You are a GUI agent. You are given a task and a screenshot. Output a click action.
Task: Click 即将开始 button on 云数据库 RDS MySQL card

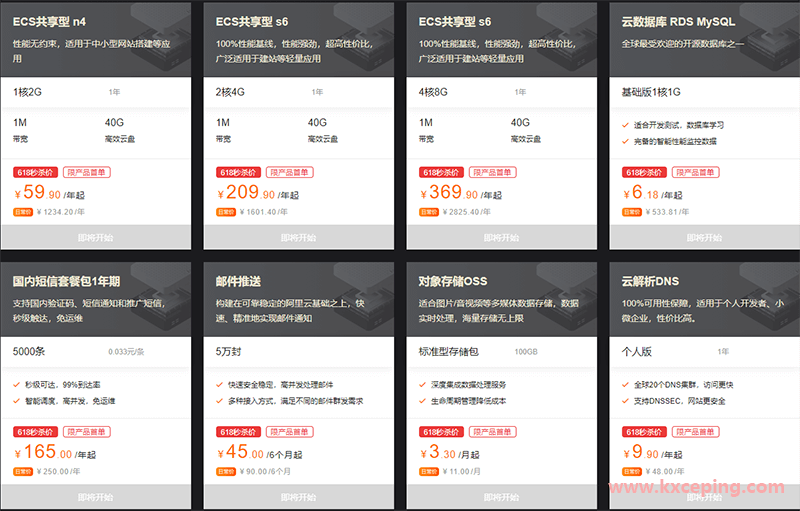[x=704, y=238]
